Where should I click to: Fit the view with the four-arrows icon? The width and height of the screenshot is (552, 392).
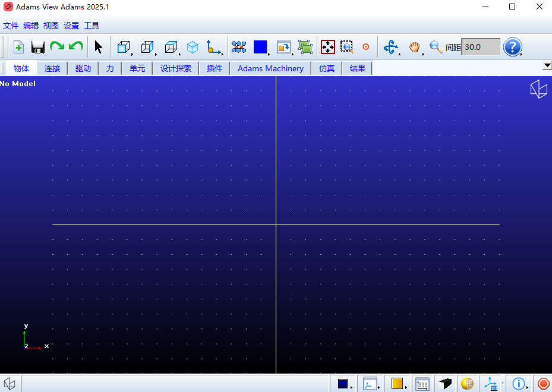[x=328, y=47]
